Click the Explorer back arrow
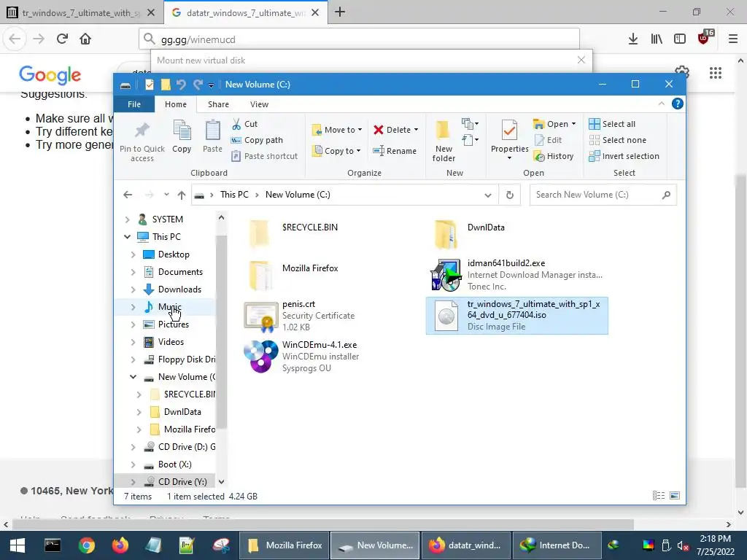The height and width of the screenshot is (560, 747). pos(128,195)
